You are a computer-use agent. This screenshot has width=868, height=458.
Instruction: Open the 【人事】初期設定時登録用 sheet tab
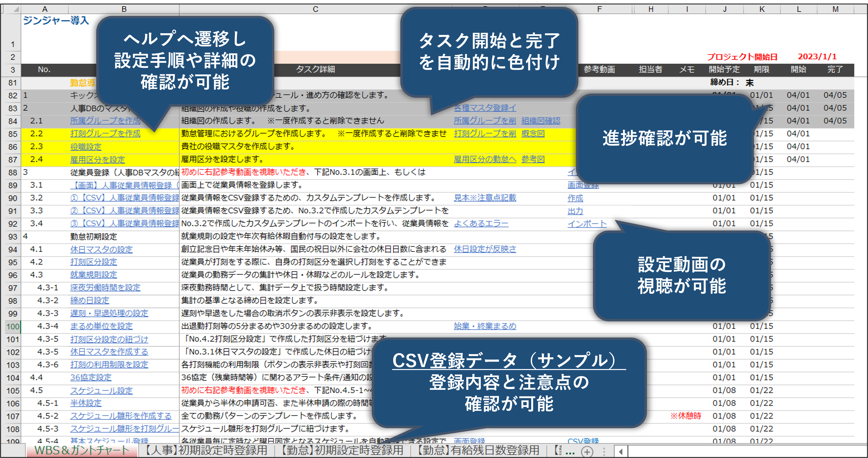point(206,450)
